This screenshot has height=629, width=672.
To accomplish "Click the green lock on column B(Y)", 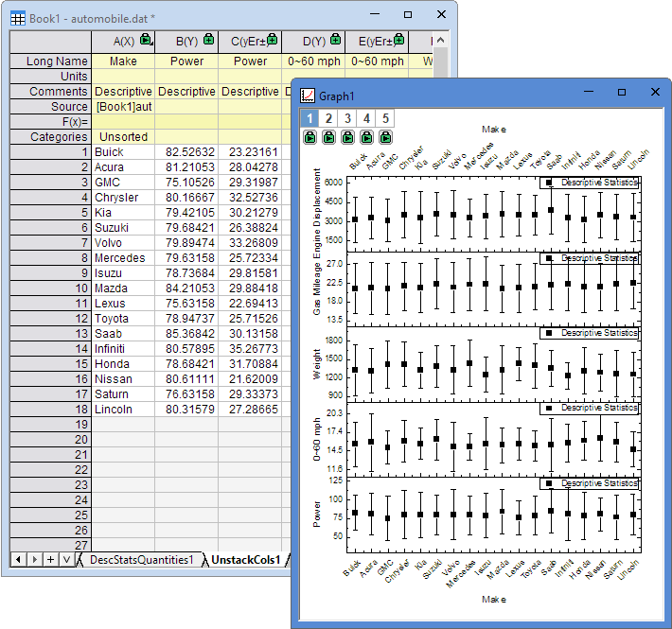I will click(209, 40).
